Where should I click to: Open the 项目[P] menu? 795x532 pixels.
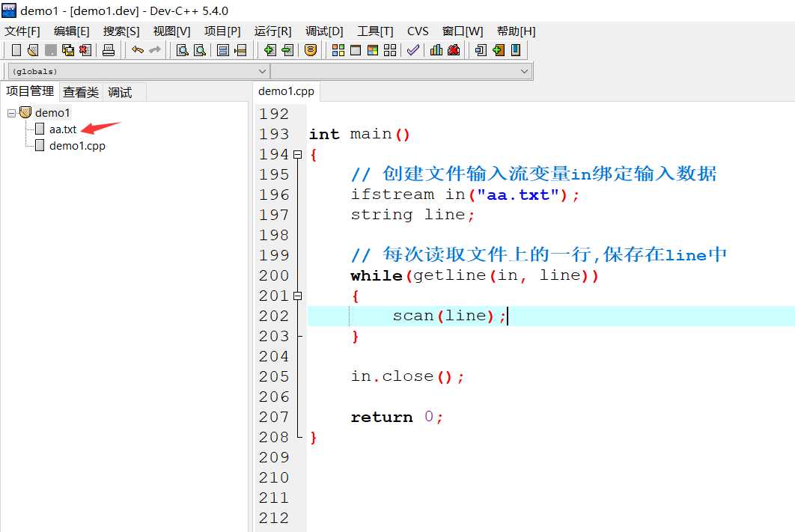[222, 31]
